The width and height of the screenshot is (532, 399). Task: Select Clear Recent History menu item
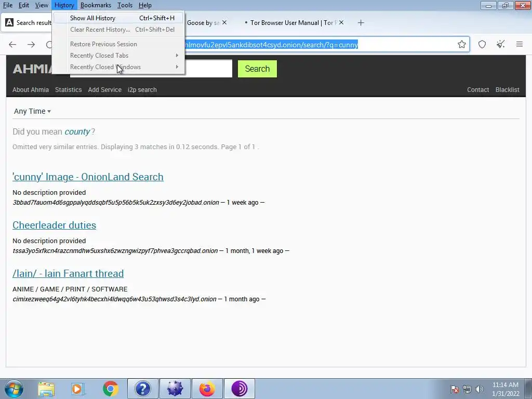point(118,30)
